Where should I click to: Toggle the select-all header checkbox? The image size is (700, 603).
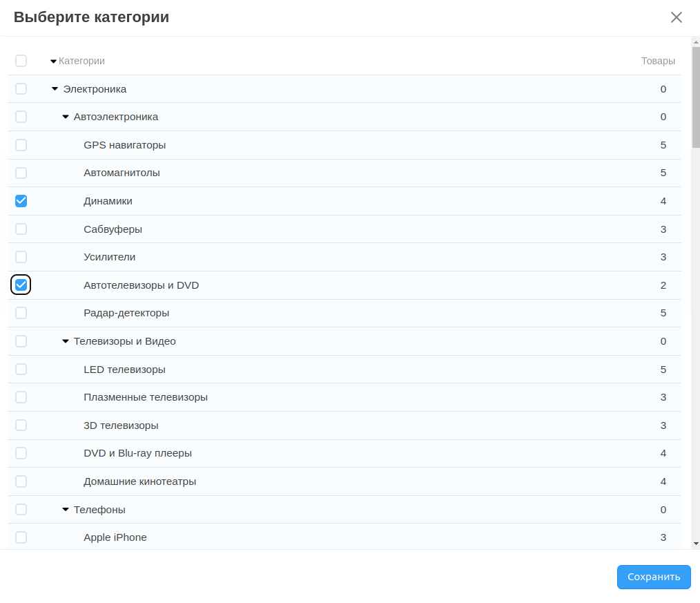[x=21, y=61]
